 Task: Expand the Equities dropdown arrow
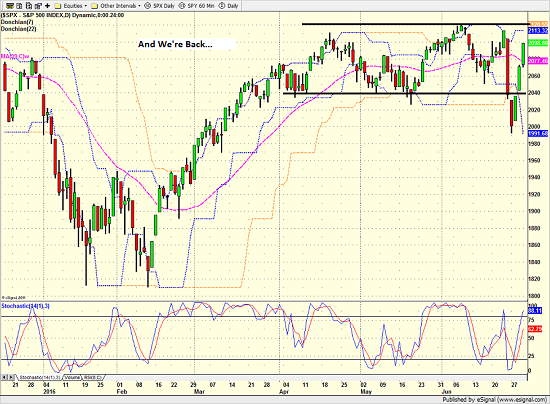pos(86,6)
